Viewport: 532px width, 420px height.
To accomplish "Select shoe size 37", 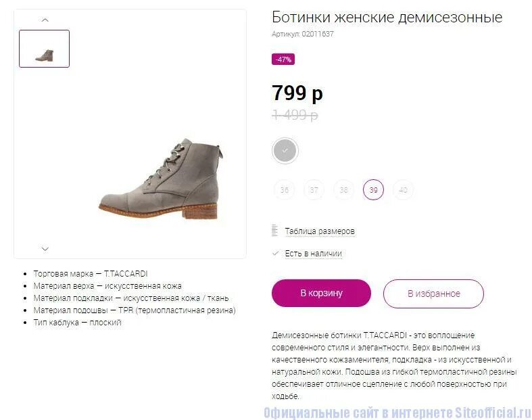I will [314, 190].
